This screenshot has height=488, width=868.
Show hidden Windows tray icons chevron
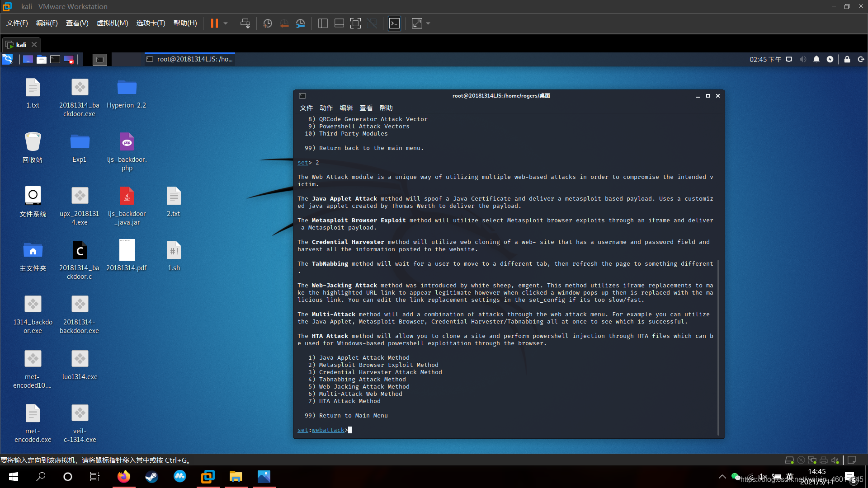click(722, 477)
